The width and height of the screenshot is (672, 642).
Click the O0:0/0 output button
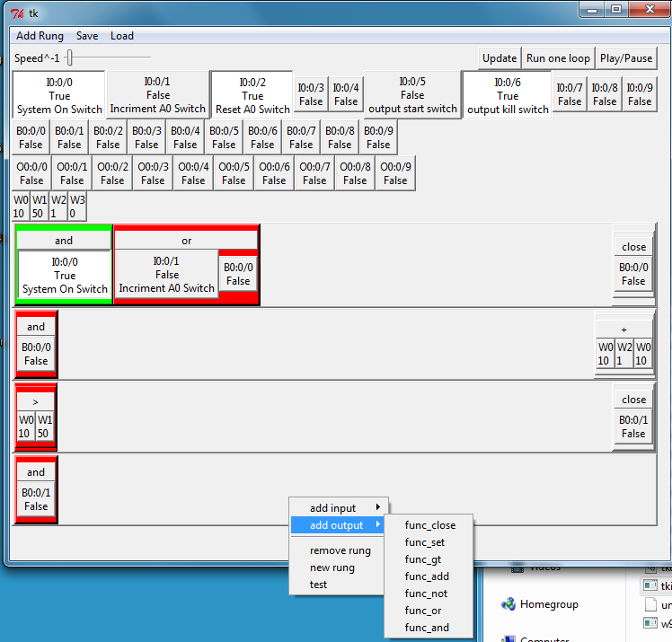click(x=31, y=173)
